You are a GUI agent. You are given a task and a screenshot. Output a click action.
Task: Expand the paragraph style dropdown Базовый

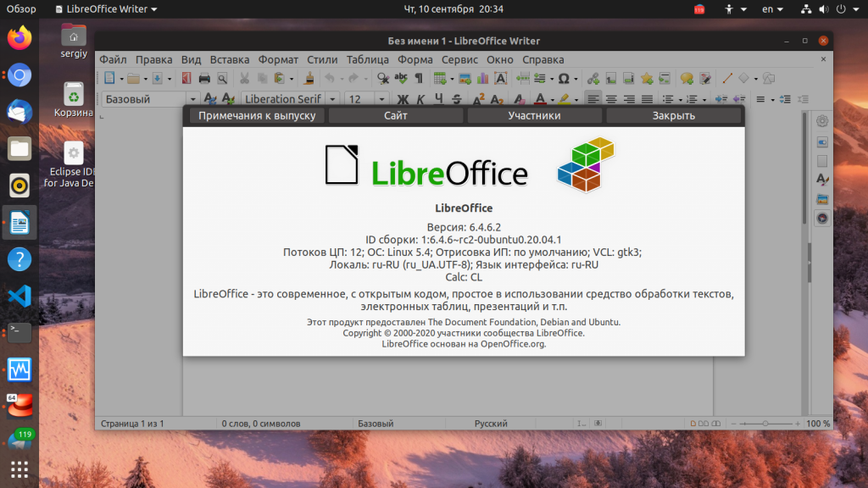(192, 99)
